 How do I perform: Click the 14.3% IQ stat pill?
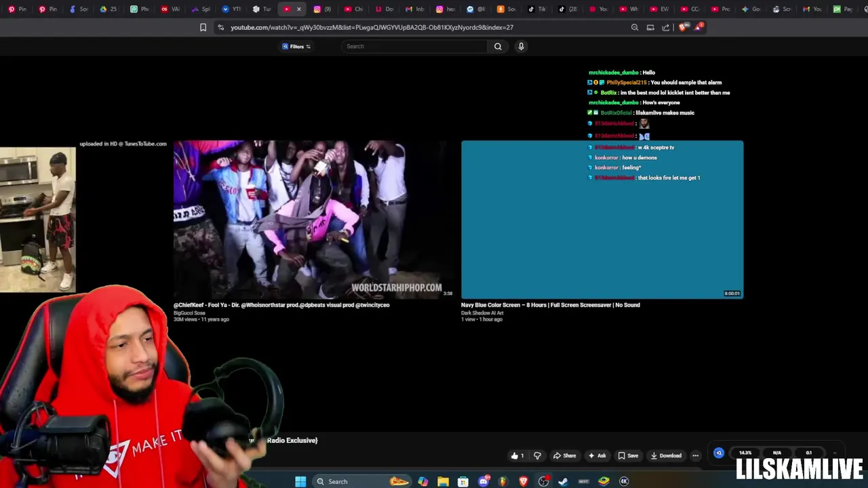[745, 453]
